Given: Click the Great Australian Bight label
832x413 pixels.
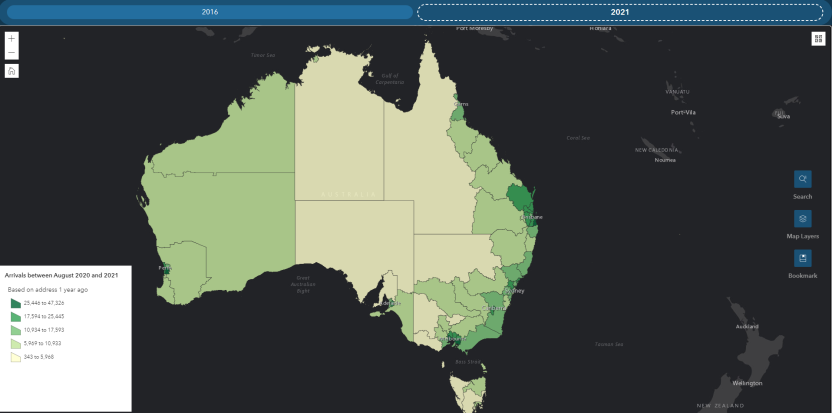Looking at the screenshot, I should pyautogui.click(x=303, y=285).
